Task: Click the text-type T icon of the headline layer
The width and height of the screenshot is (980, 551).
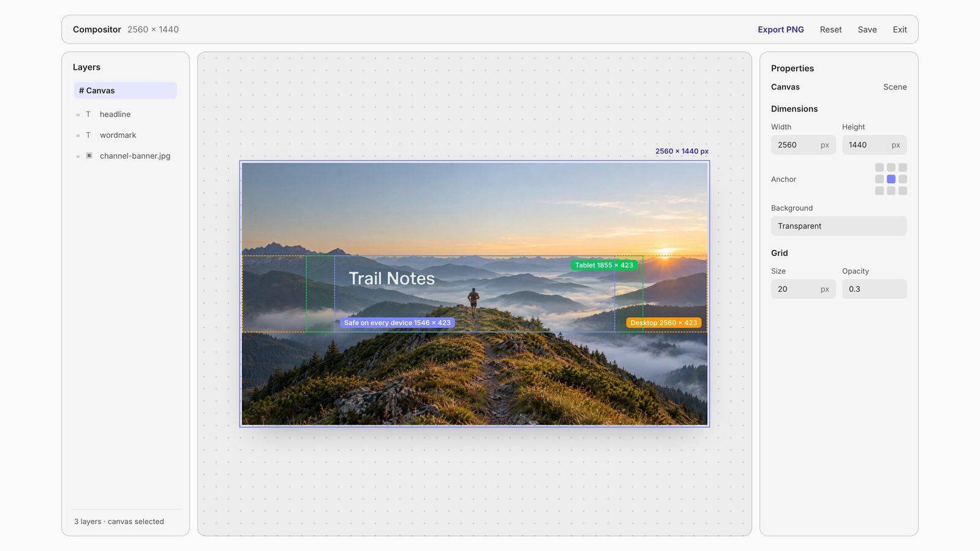Action: (88, 114)
